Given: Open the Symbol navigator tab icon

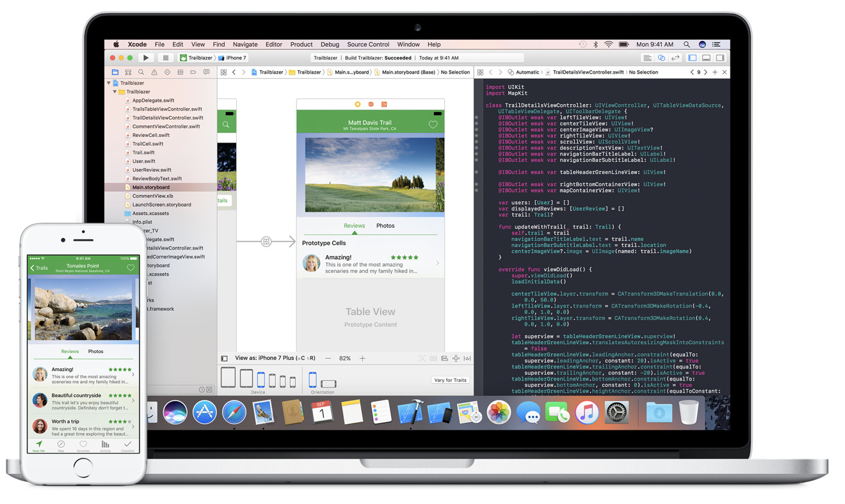Looking at the screenshot, I should [128, 72].
